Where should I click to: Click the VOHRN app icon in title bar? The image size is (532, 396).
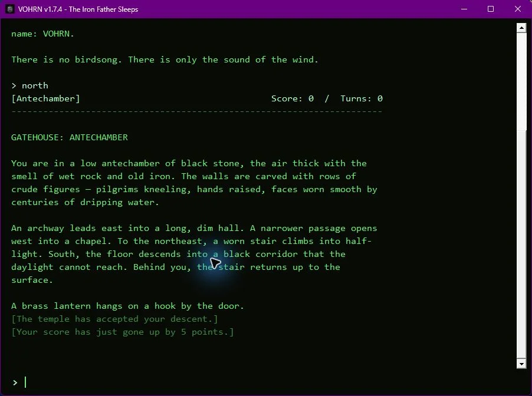pos(10,9)
